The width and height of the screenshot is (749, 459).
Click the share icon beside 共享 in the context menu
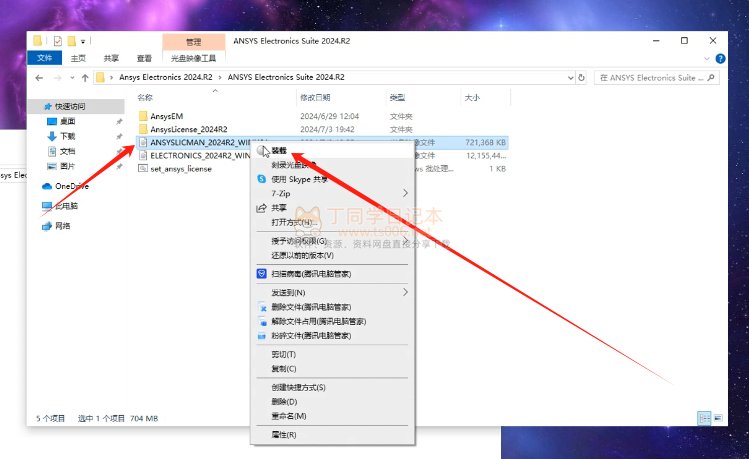[261, 208]
